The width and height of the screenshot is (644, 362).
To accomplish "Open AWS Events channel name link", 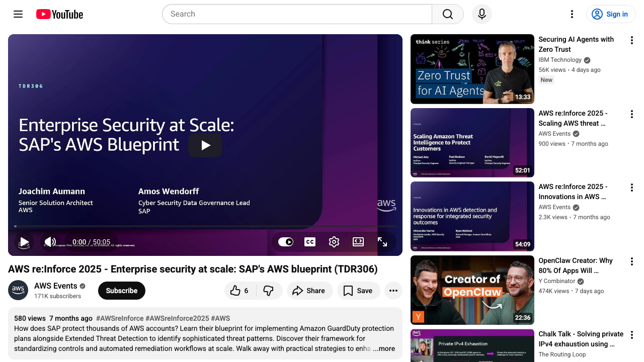I will pyautogui.click(x=56, y=286).
